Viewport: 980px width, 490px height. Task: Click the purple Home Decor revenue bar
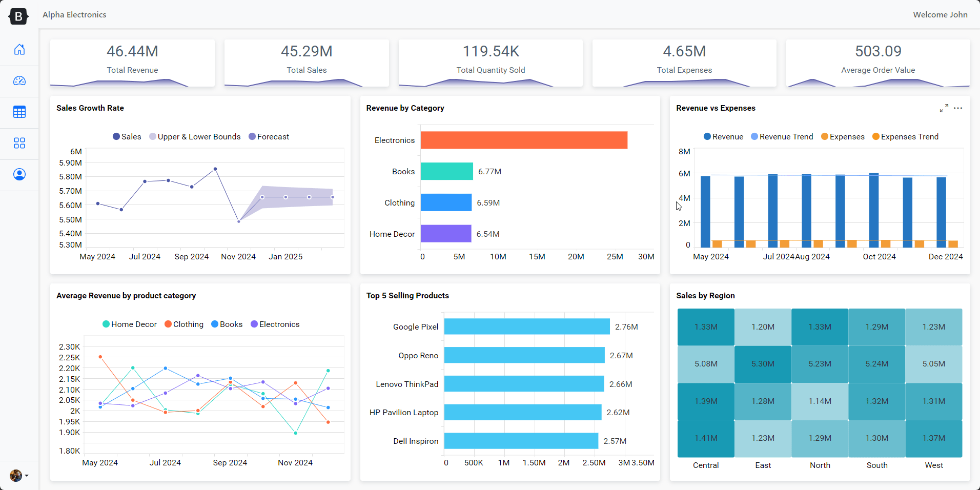pos(446,234)
